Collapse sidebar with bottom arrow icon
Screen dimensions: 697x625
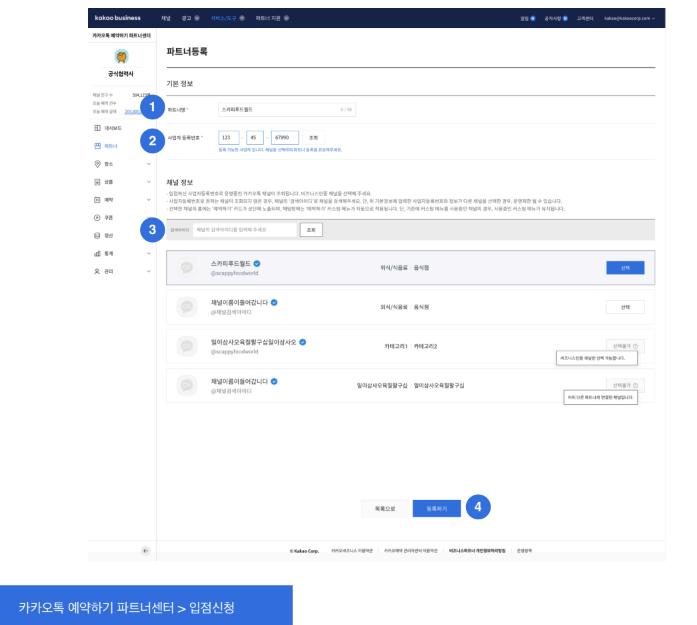click(x=146, y=550)
